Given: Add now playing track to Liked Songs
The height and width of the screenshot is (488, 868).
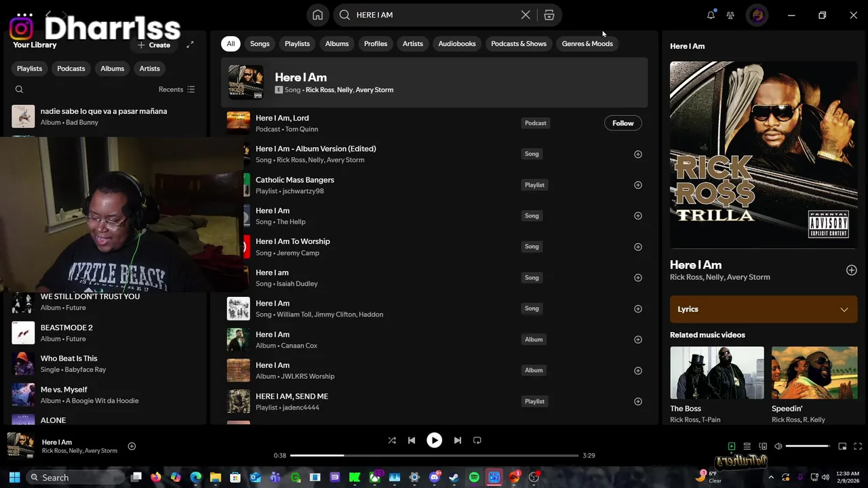Looking at the screenshot, I should (132, 446).
